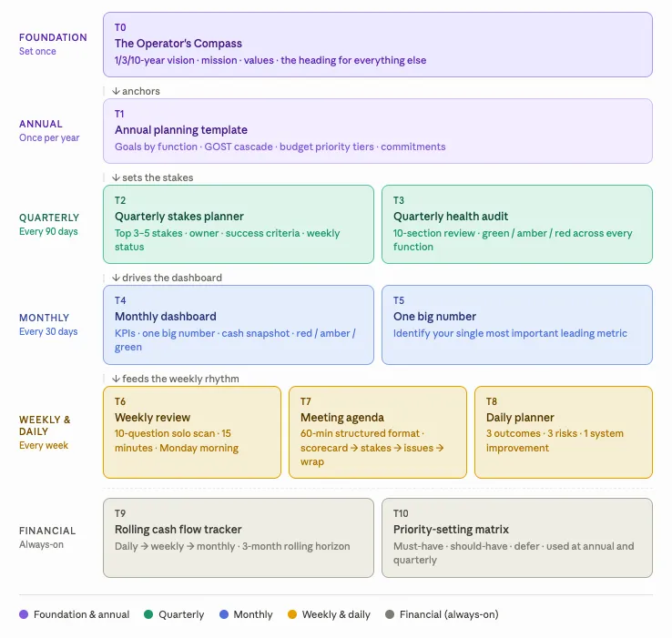The height and width of the screenshot is (638, 672).
Task: Click the arrow beside 'drives the dashboard'
Action: pos(116,278)
